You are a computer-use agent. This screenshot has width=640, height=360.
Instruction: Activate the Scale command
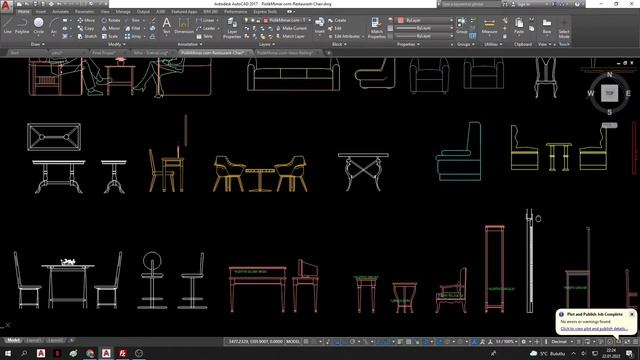pos(110,36)
